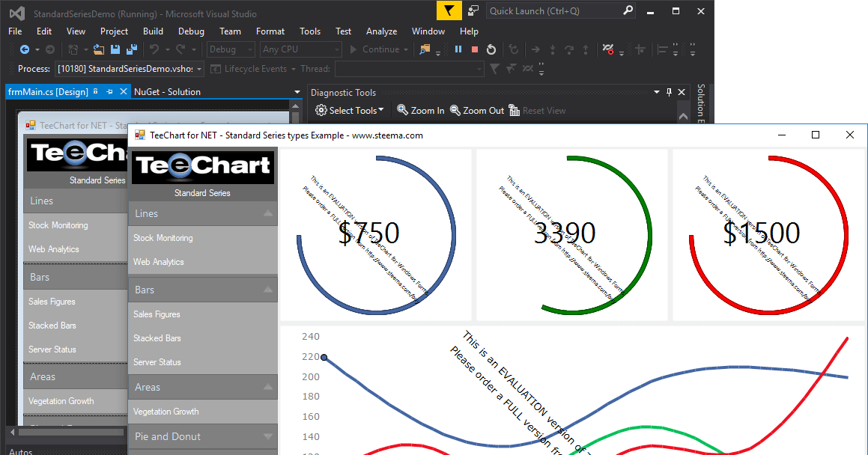Image resolution: width=868 pixels, height=455 pixels.
Task: Toggle the pin on the Diagnostic Tools panel
Action: coord(669,92)
